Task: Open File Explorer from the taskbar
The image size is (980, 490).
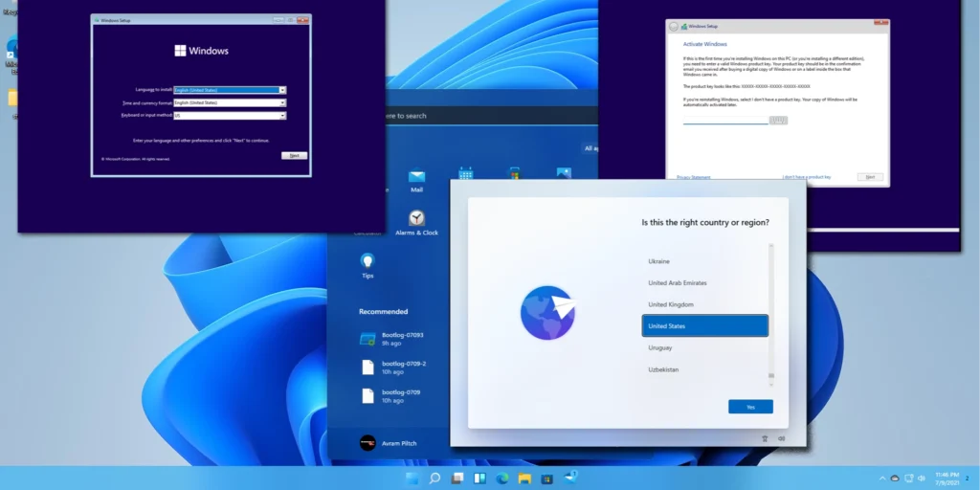Action: click(x=524, y=479)
